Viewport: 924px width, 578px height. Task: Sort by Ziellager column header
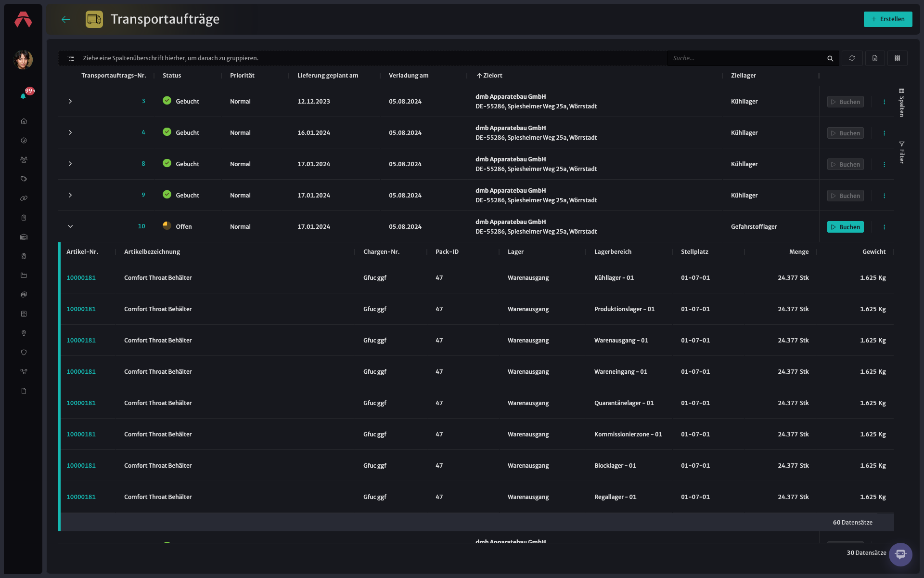[744, 76]
